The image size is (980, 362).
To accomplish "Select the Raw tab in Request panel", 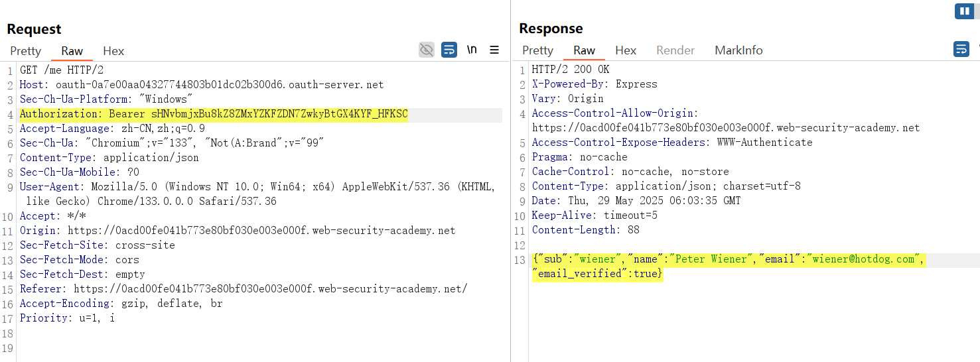I will pyautogui.click(x=72, y=51).
